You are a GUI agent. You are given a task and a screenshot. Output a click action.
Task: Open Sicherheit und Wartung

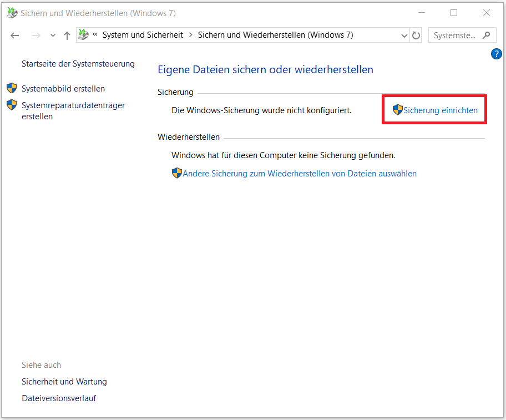click(x=64, y=382)
